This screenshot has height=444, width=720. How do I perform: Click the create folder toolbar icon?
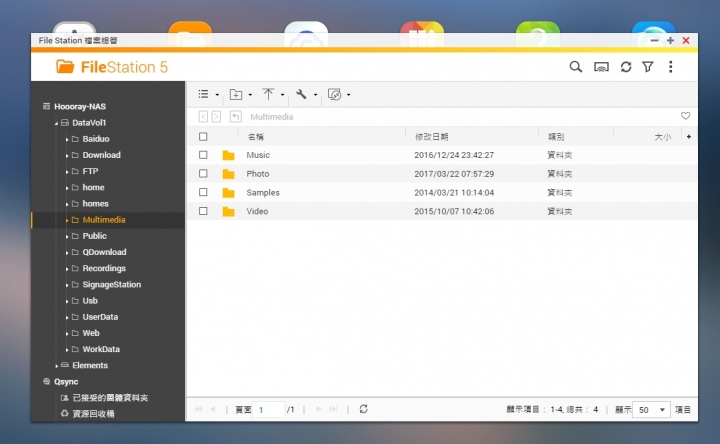click(236, 95)
